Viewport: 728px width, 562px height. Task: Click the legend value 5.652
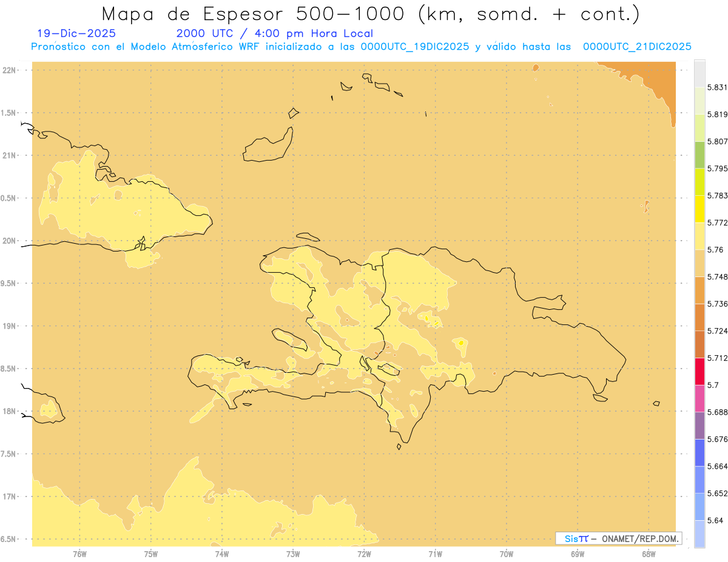(x=718, y=493)
